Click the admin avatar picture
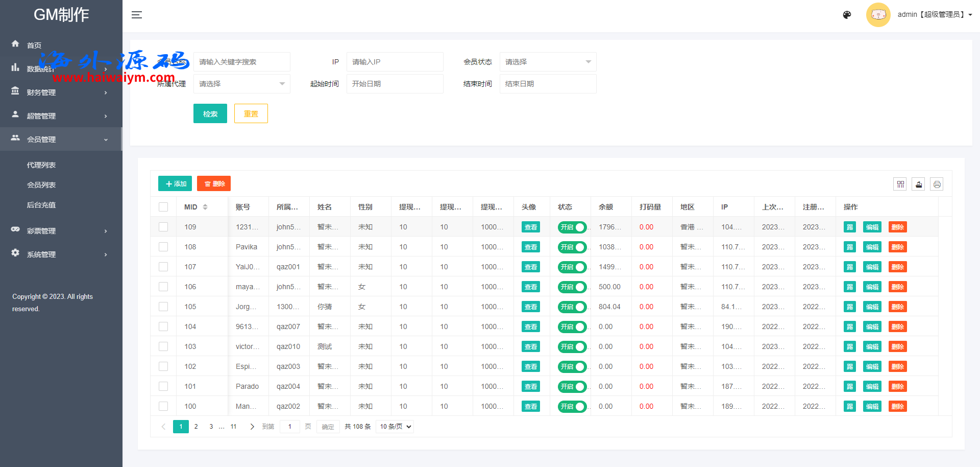Screen dimensions: 980x467 tap(878, 15)
